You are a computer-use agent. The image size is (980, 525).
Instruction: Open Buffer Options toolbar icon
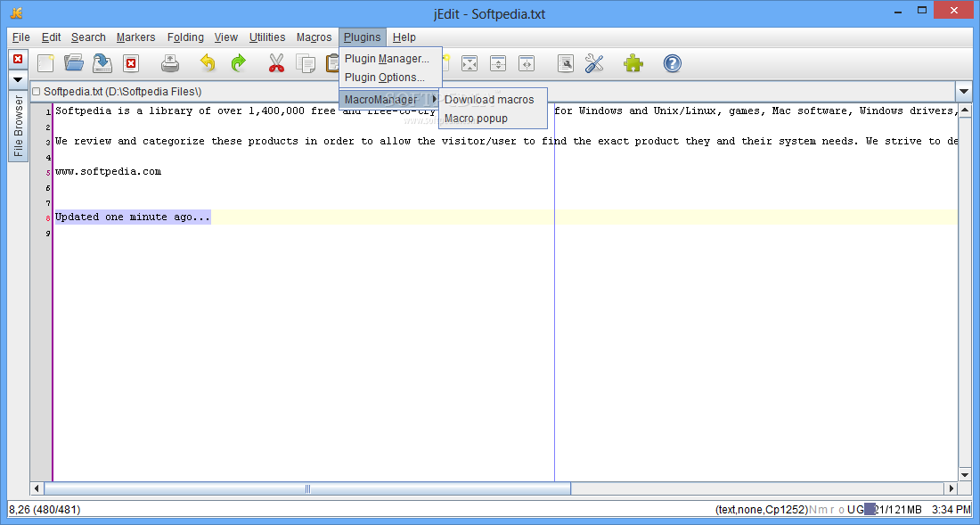click(566, 63)
